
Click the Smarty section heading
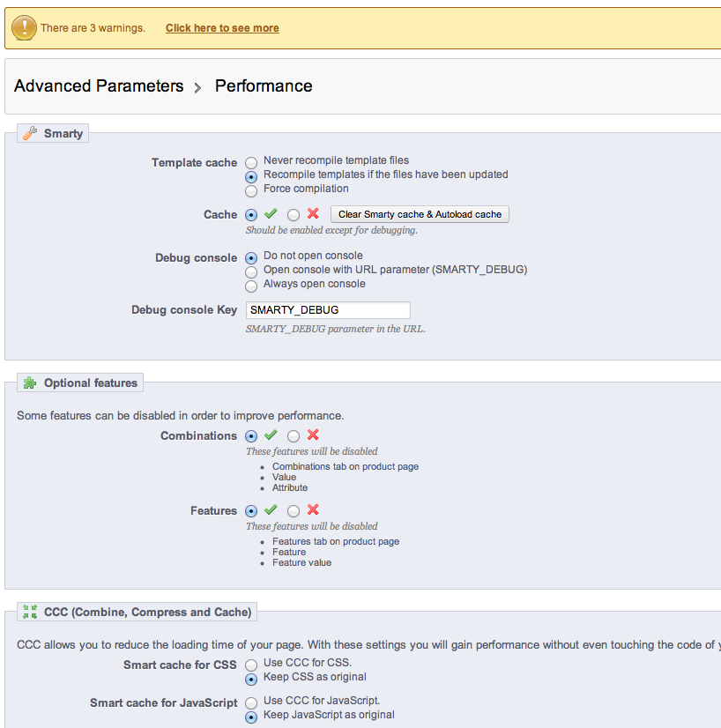[63, 133]
